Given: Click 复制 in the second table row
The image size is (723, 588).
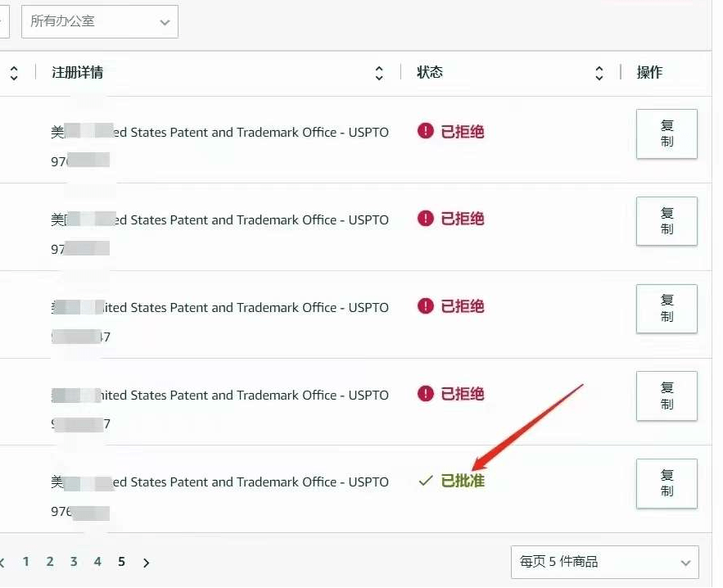Looking at the screenshot, I should click(x=667, y=221).
